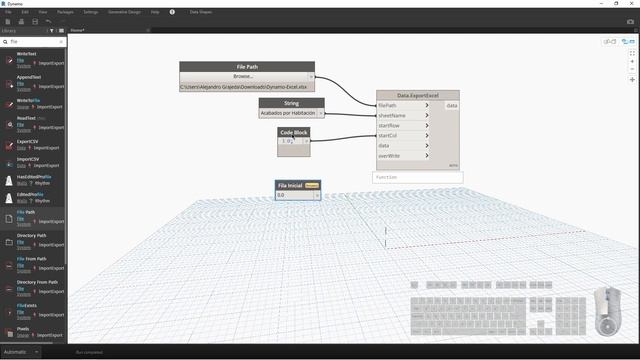This screenshot has height=360, width=640.
Task: Switch to 3D background preview navigation
Action: 610,42
